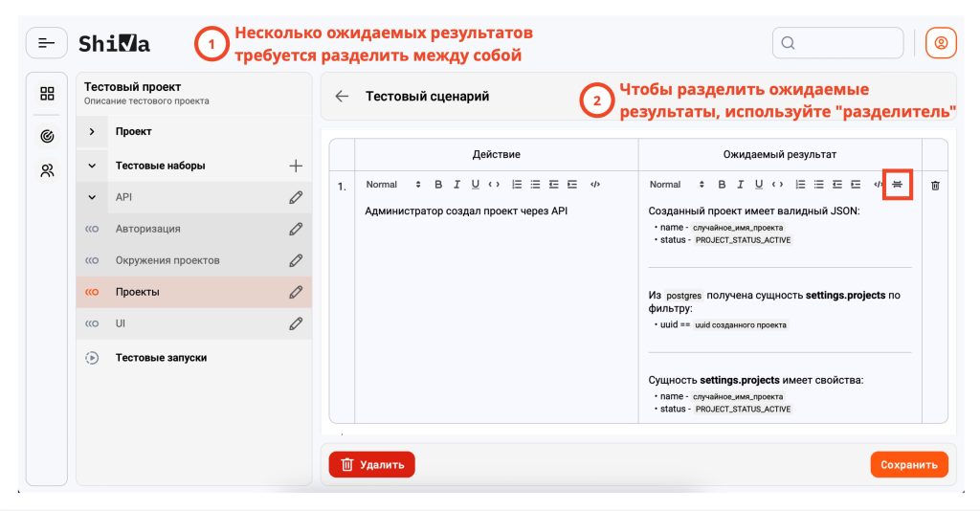Toggle italic in the Ожидаемый результат editor
The height and width of the screenshot is (511, 980).
741,185
